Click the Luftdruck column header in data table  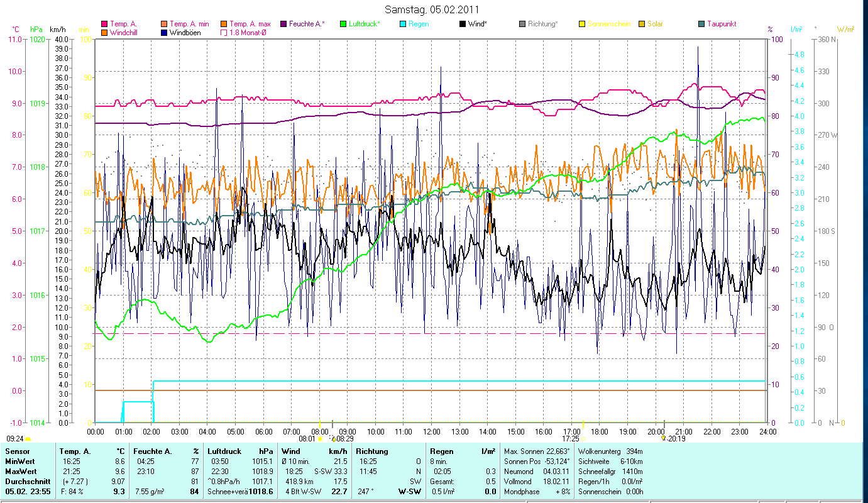click(225, 451)
